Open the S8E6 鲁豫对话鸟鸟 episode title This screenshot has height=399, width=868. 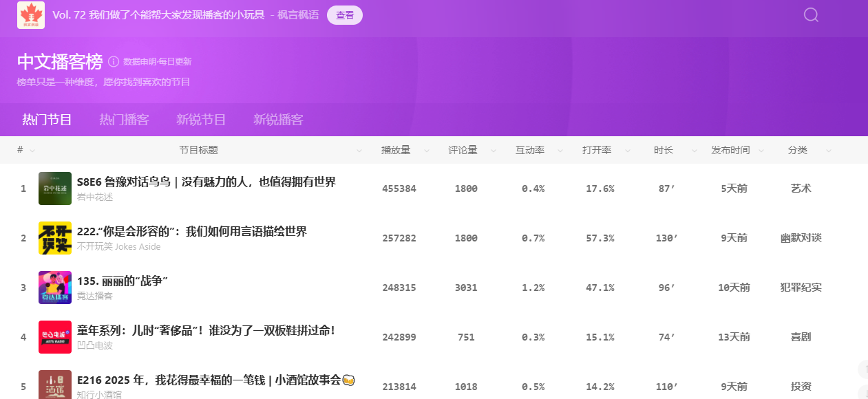(x=207, y=182)
